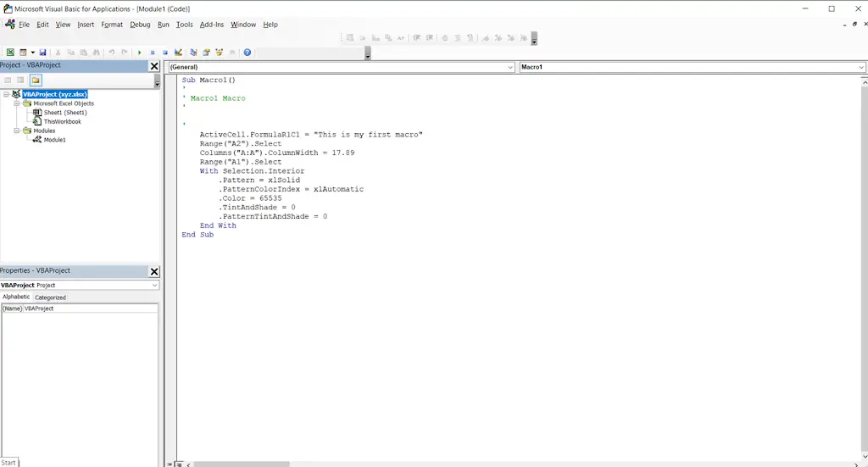The width and height of the screenshot is (868, 467).
Task: Collapse the VBAProject (xyz.xlsx) tree node
Action: pyautogui.click(x=7, y=94)
